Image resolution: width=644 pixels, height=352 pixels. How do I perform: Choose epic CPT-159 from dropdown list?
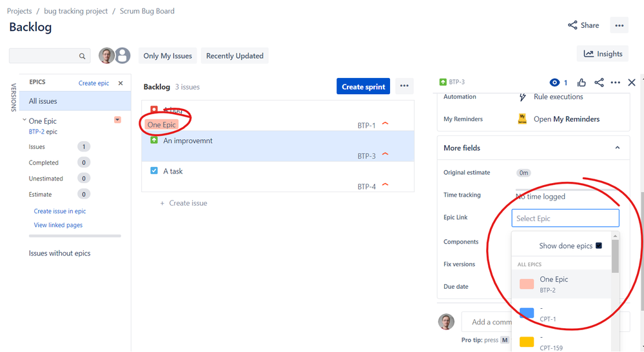pos(561,342)
